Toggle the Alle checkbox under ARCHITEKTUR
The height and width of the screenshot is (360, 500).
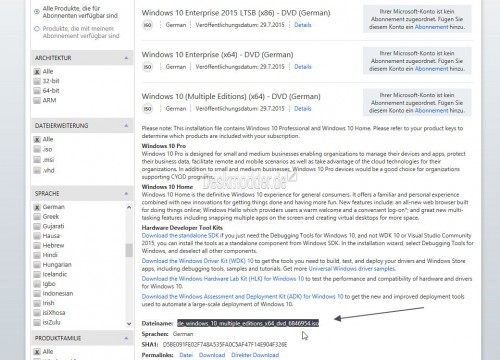coord(37,72)
